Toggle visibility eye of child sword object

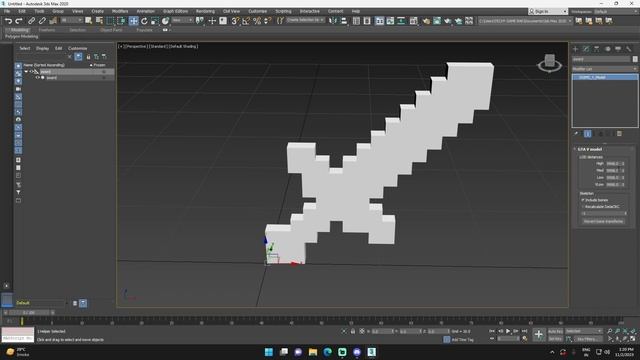click(x=38, y=78)
